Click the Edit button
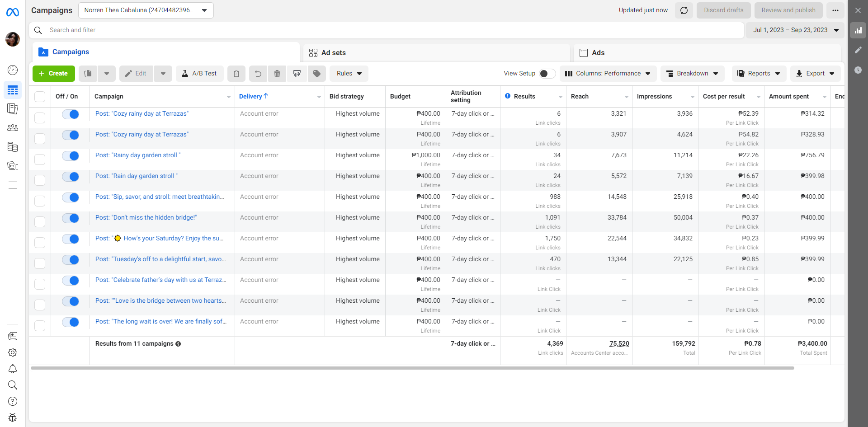 tap(136, 74)
